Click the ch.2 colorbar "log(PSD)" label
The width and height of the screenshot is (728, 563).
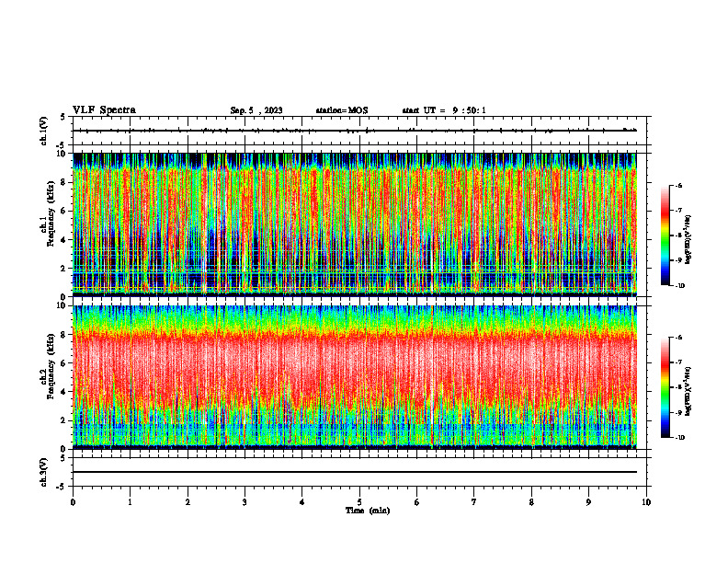pos(688,392)
